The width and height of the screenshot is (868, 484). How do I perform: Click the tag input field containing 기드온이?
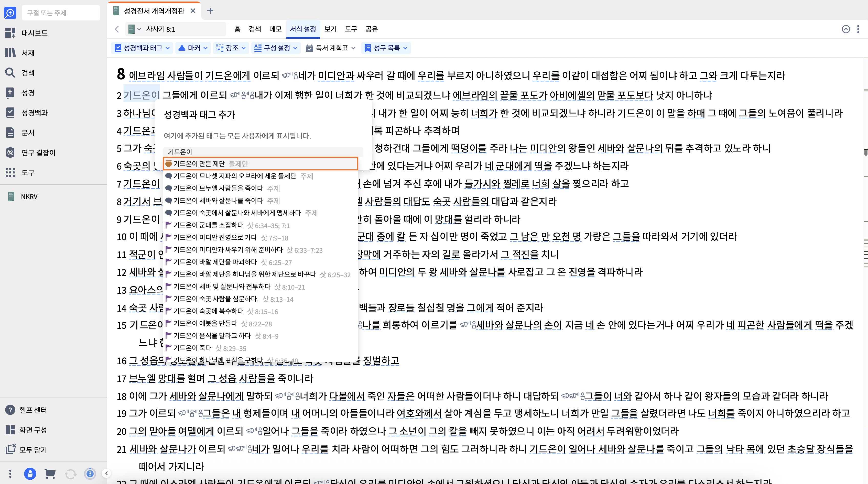coord(263,151)
